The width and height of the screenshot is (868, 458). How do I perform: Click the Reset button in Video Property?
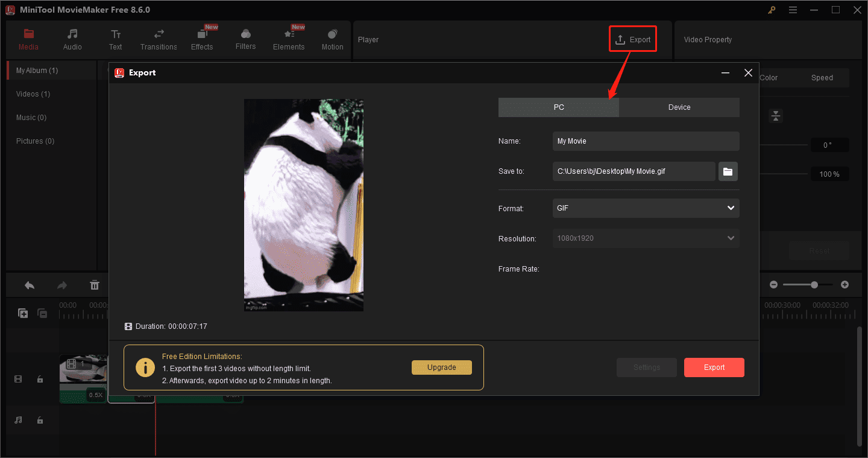point(819,251)
